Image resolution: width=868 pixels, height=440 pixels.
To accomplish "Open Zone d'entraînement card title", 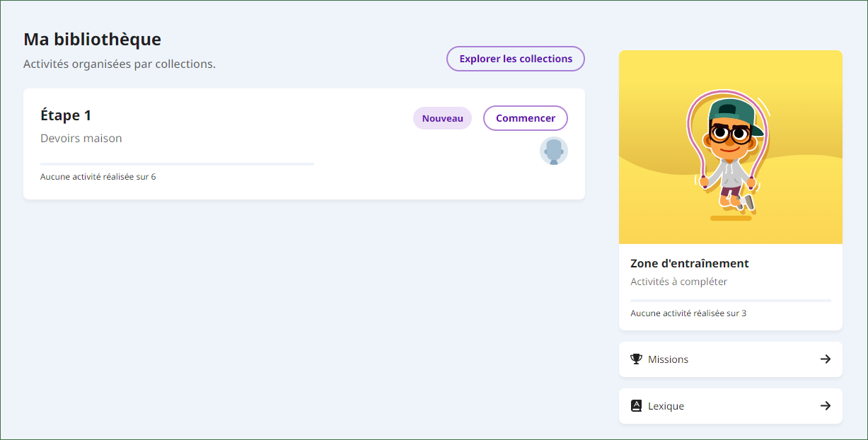I will pyautogui.click(x=690, y=263).
